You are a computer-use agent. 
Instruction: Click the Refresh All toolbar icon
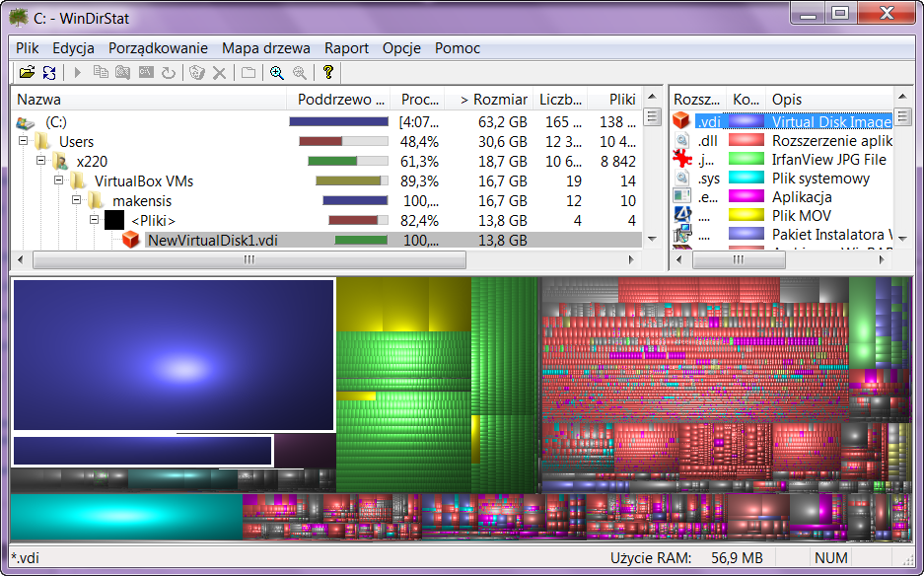[49, 73]
